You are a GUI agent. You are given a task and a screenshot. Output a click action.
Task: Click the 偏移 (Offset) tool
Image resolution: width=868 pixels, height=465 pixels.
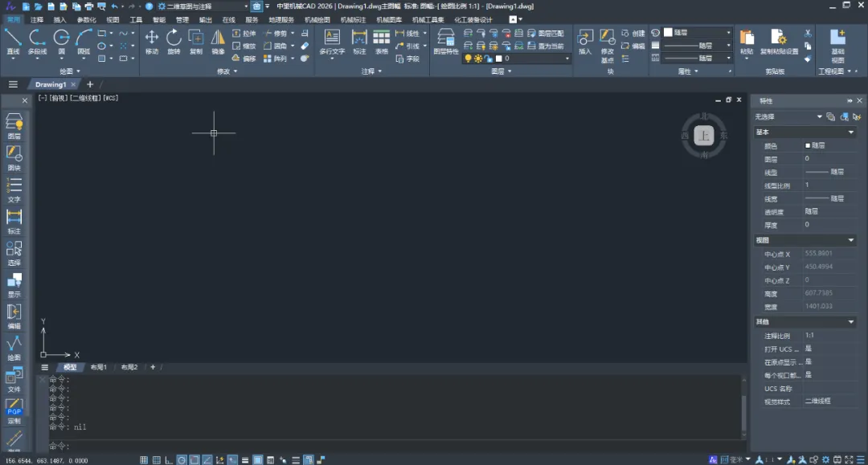(x=244, y=59)
